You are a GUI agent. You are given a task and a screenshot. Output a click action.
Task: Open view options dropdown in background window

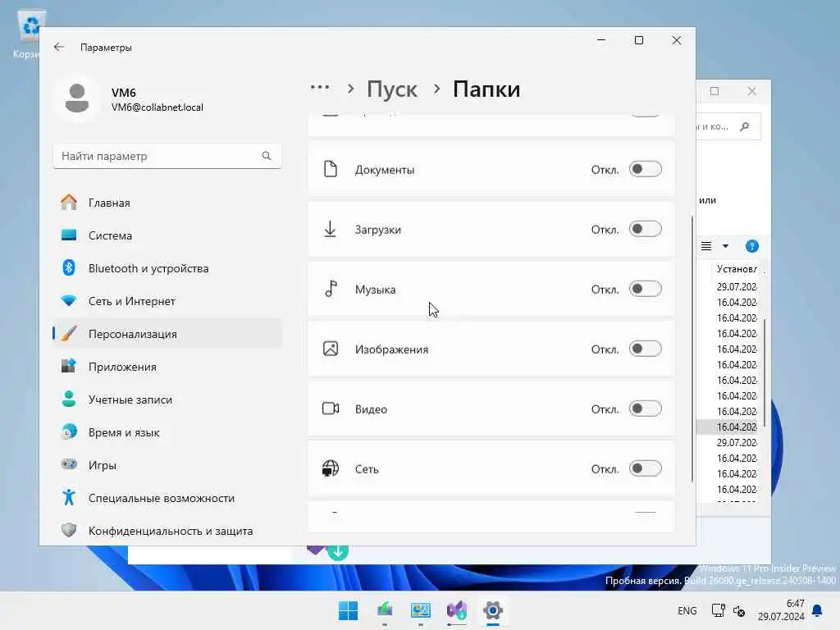pyautogui.click(x=725, y=246)
